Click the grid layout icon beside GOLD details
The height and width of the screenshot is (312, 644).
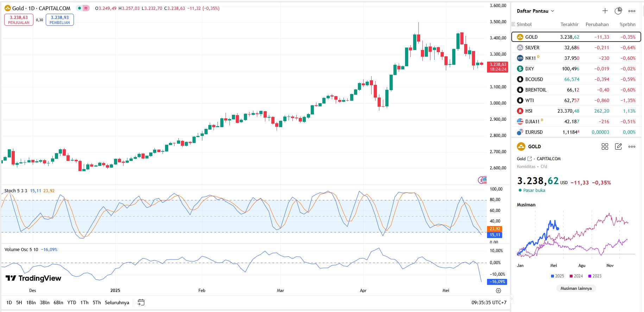[605, 146]
